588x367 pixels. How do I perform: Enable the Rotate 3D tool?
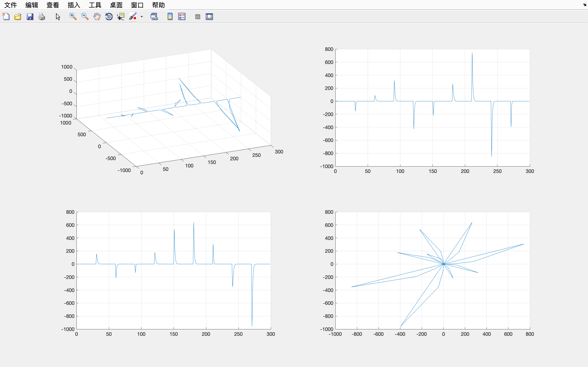coord(109,17)
